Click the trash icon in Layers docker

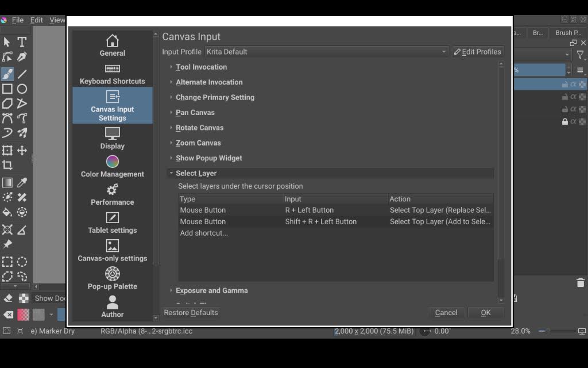pos(580,282)
